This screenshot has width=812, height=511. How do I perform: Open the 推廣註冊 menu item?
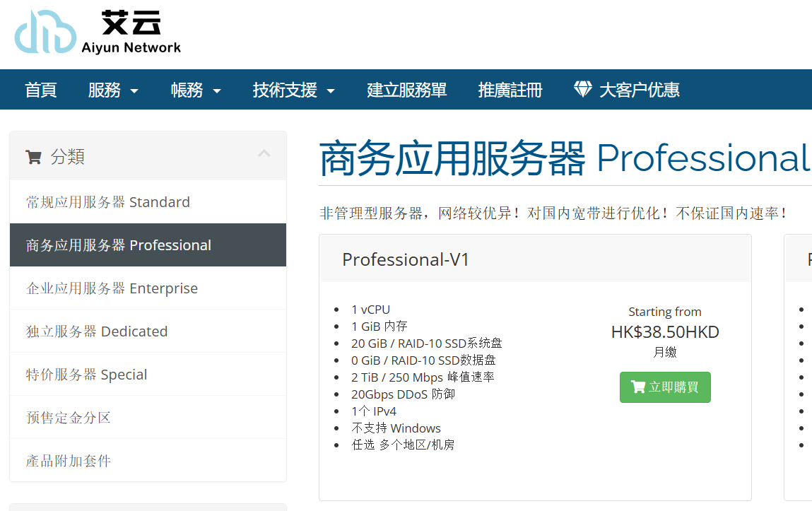click(x=510, y=90)
